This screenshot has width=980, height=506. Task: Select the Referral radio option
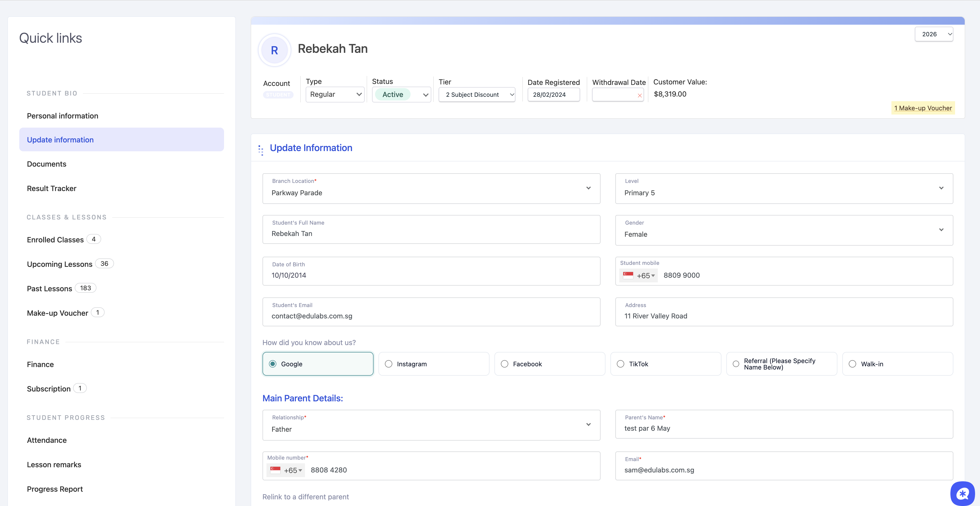click(782, 364)
